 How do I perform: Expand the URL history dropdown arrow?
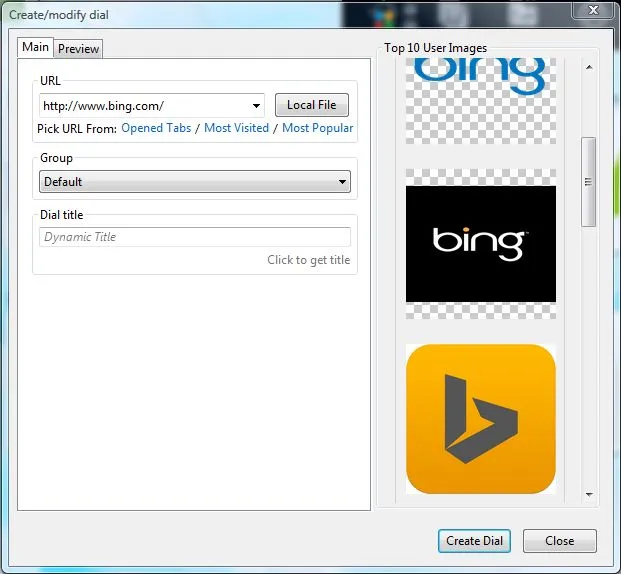pyautogui.click(x=256, y=106)
